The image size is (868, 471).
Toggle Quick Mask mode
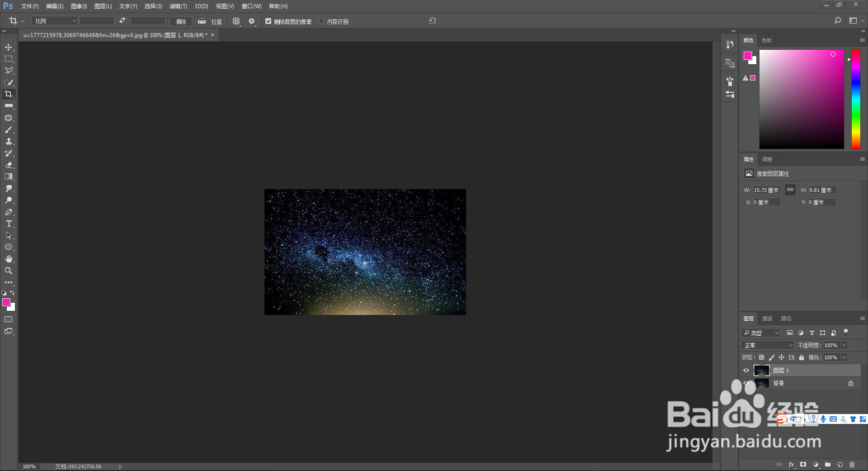tap(9, 319)
